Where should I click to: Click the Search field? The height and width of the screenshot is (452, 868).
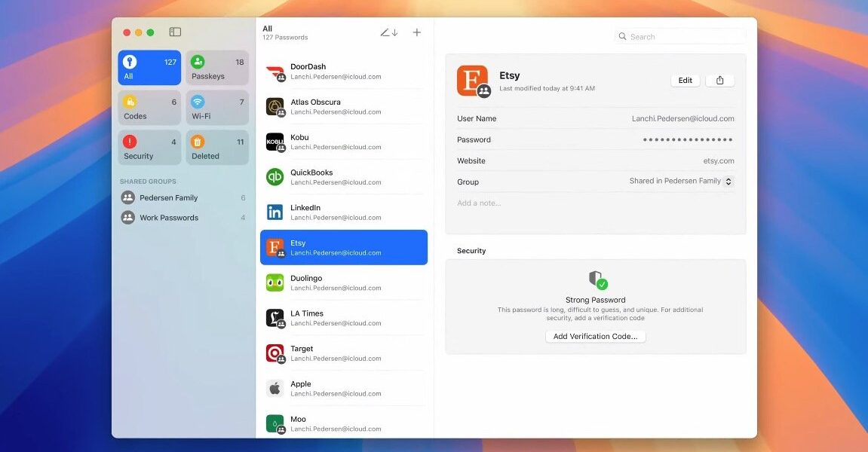pos(679,36)
